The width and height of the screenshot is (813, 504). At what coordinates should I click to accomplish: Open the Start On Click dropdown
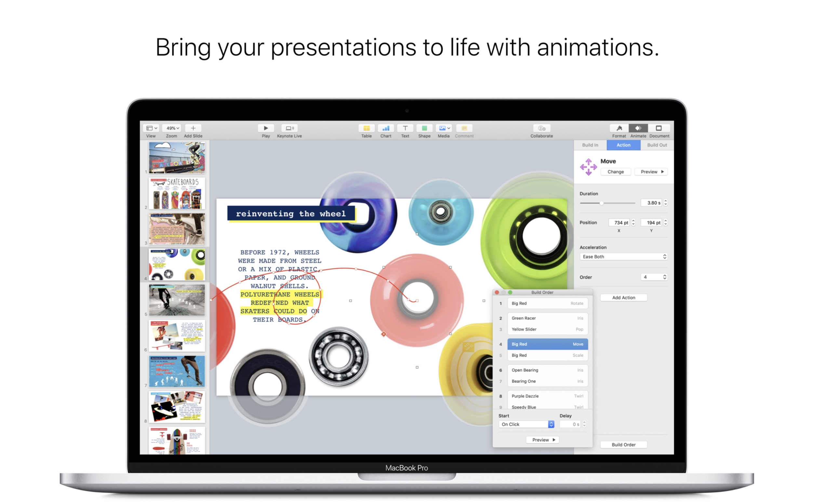point(527,424)
